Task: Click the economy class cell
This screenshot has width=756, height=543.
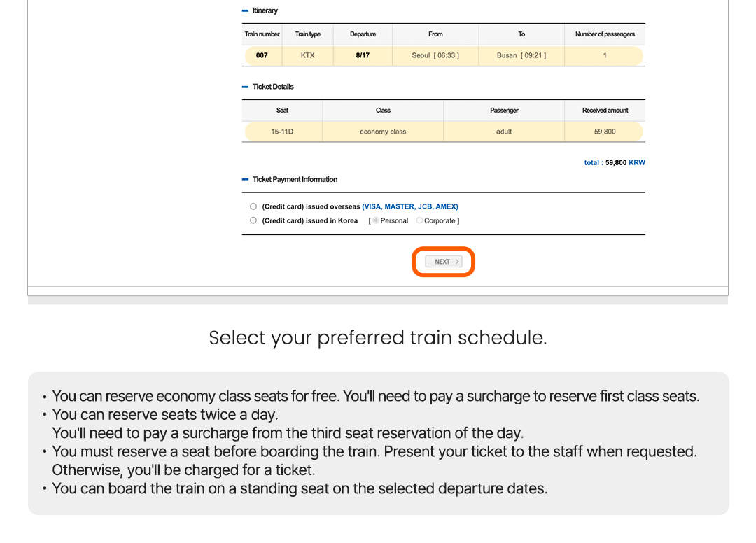Action: pyautogui.click(x=383, y=132)
